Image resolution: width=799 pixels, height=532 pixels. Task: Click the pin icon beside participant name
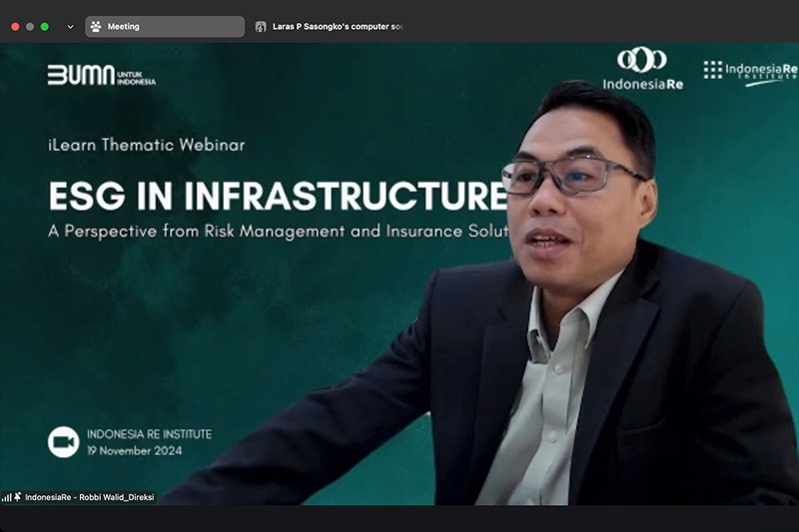tap(18, 496)
